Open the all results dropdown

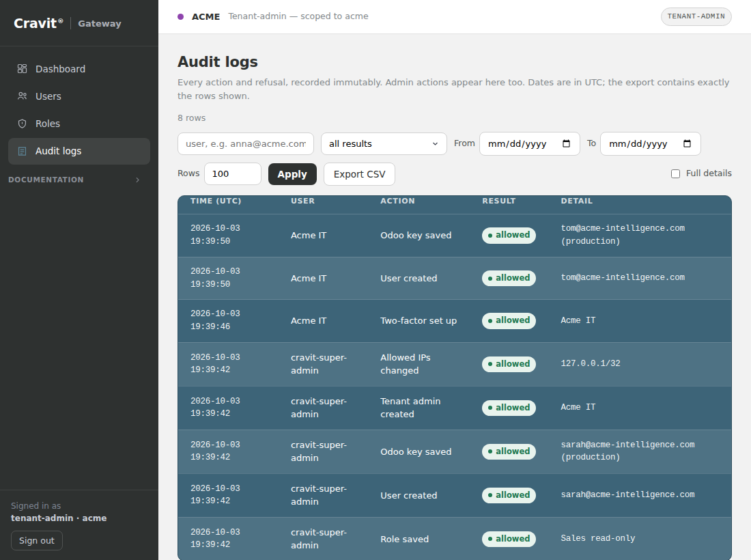pos(384,143)
